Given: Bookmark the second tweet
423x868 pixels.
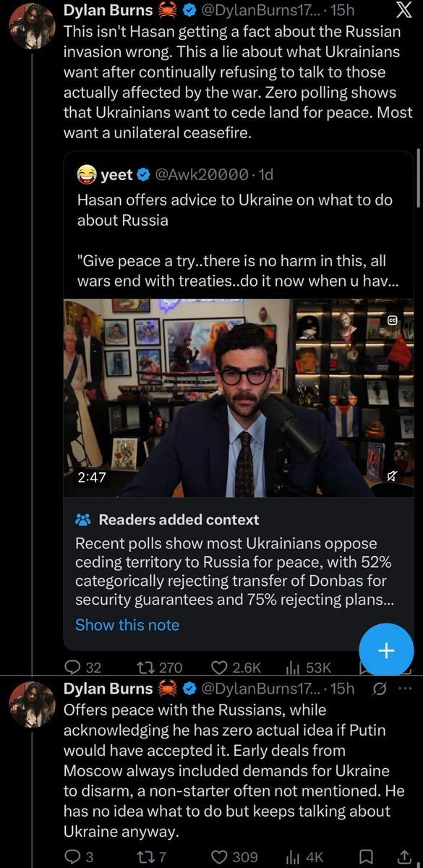Looking at the screenshot, I should [366, 856].
